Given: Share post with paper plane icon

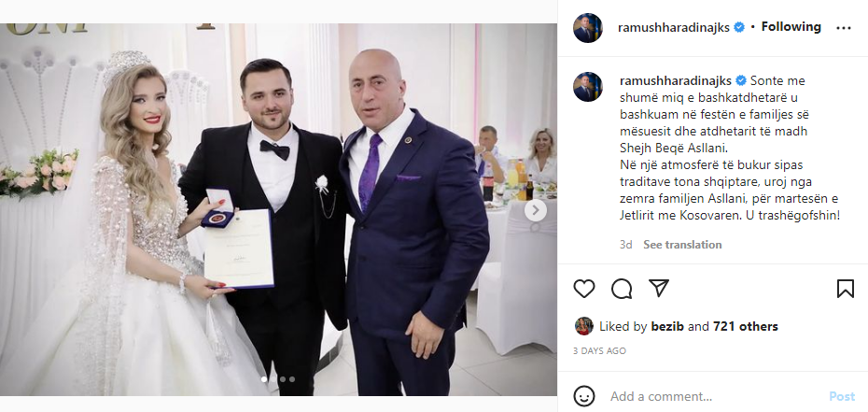Looking at the screenshot, I should [x=659, y=288].
